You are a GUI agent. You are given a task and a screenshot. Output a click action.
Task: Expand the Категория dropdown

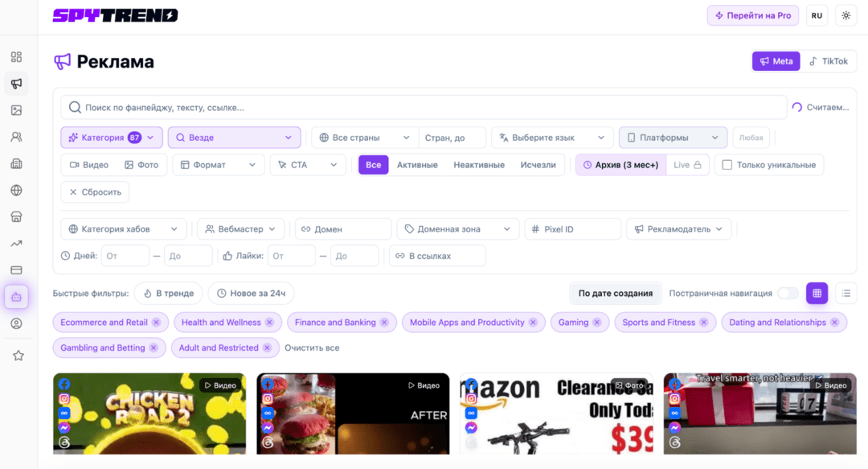pyautogui.click(x=111, y=138)
